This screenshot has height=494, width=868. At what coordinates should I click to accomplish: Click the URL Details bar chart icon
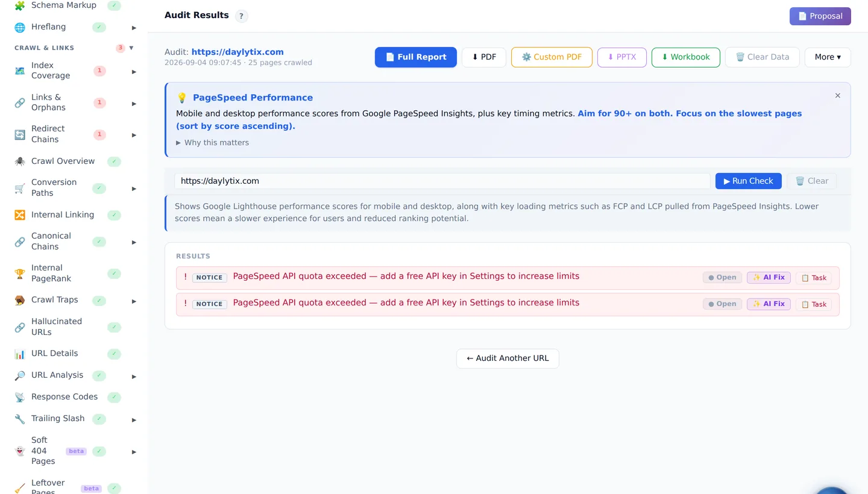[x=20, y=354]
